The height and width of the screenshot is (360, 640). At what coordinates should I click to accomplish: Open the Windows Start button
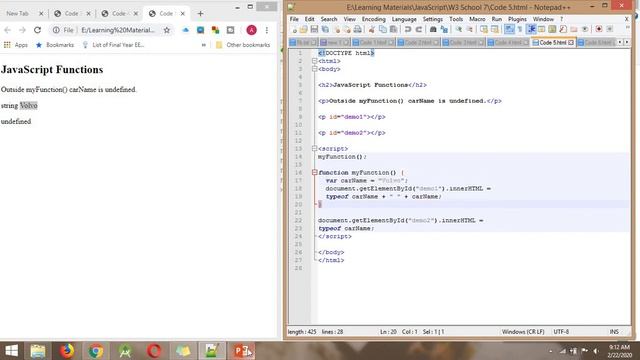coord(11,351)
